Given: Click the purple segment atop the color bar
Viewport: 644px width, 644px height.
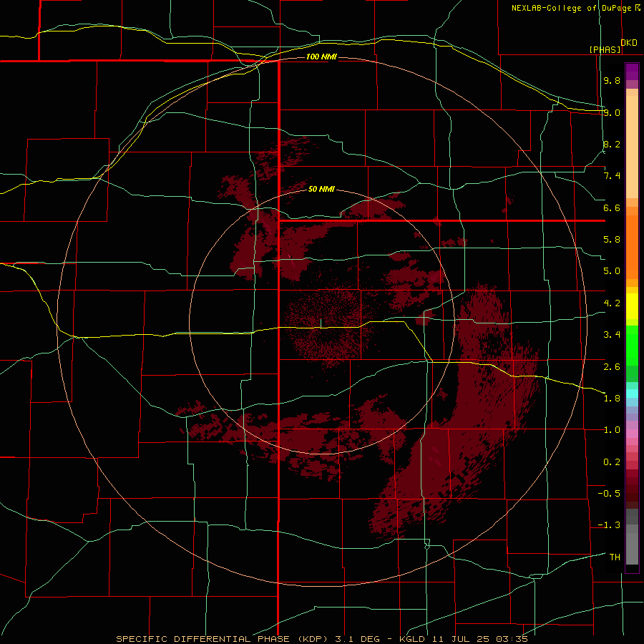Looking at the screenshot, I should (x=632, y=72).
